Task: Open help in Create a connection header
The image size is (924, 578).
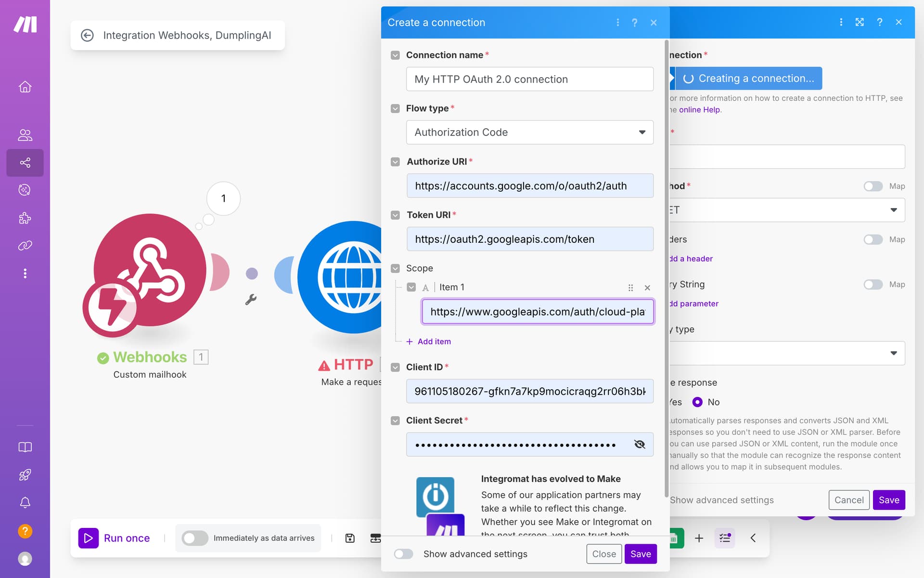Action: pyautogui.click(x=635, y=23)
